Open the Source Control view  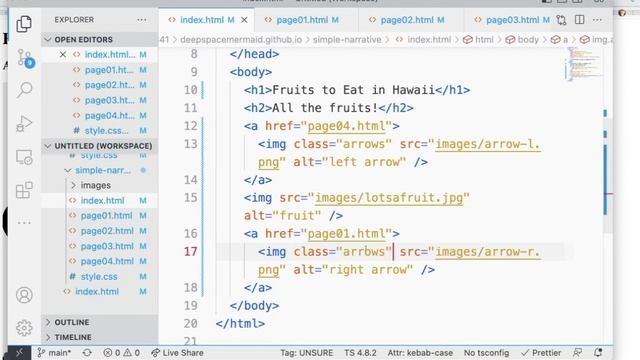[25, 58]
